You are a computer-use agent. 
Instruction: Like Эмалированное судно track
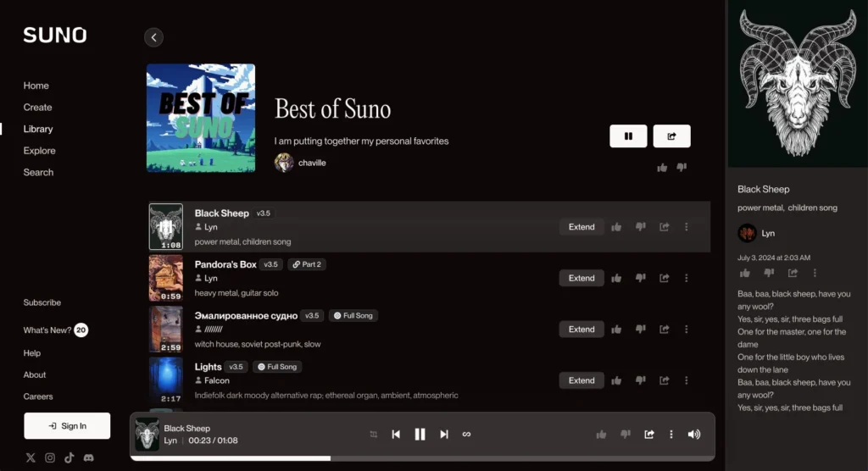pyautogui.click(x=616, y=330)
